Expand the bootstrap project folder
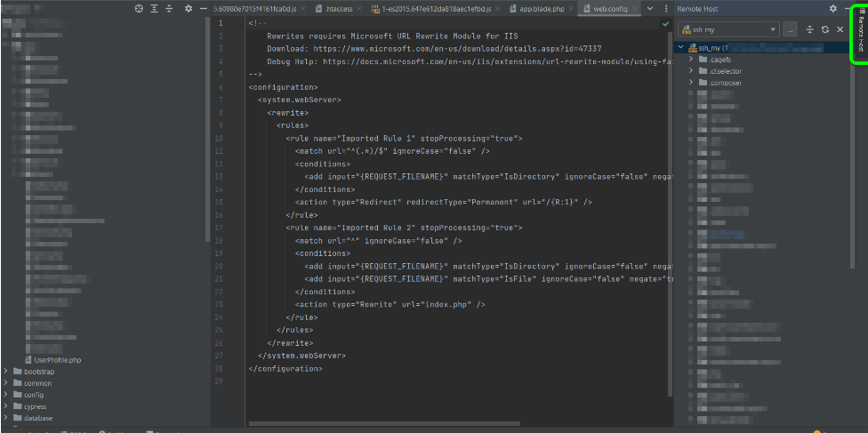 5,372
